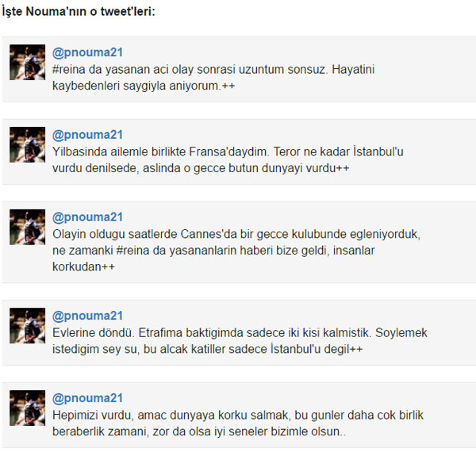Image resolution: width=476 pixels, height=460 pixels.
Task: Open the avatar beside the Fransa'daydim tweet
Action: click(27, 144)
